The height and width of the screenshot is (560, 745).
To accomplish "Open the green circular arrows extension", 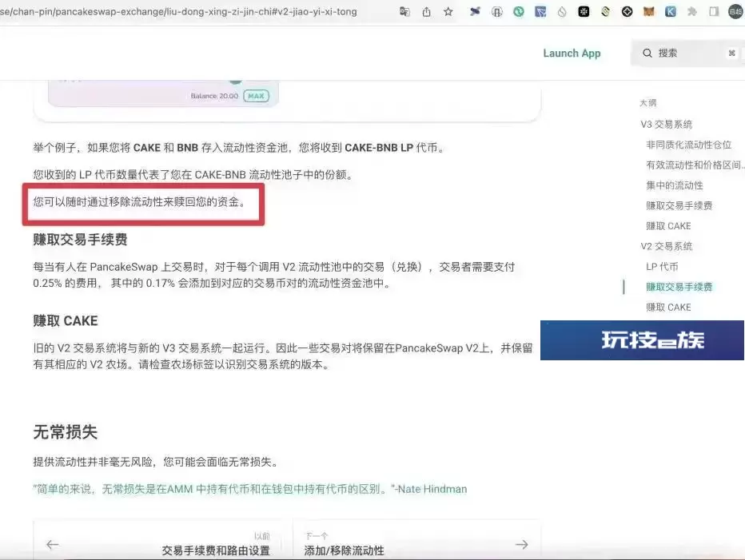I will (x=518, y=11).
